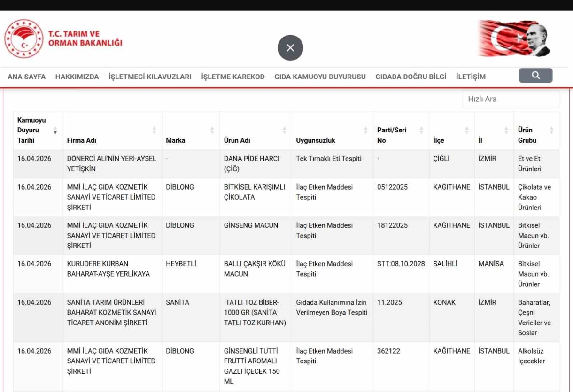Sort table by Uygunsuzluk column
This screenshot has height=392, width=573.
(x=365, y=131)
